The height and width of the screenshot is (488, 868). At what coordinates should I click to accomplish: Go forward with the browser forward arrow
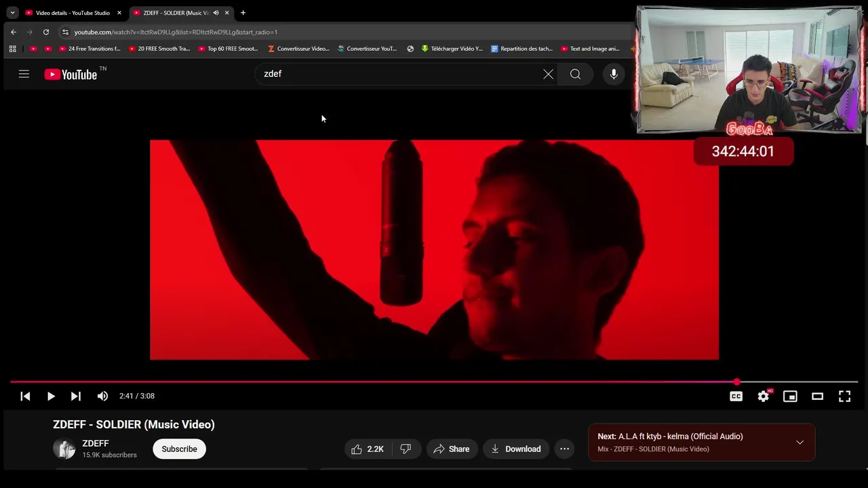(30, 32)
